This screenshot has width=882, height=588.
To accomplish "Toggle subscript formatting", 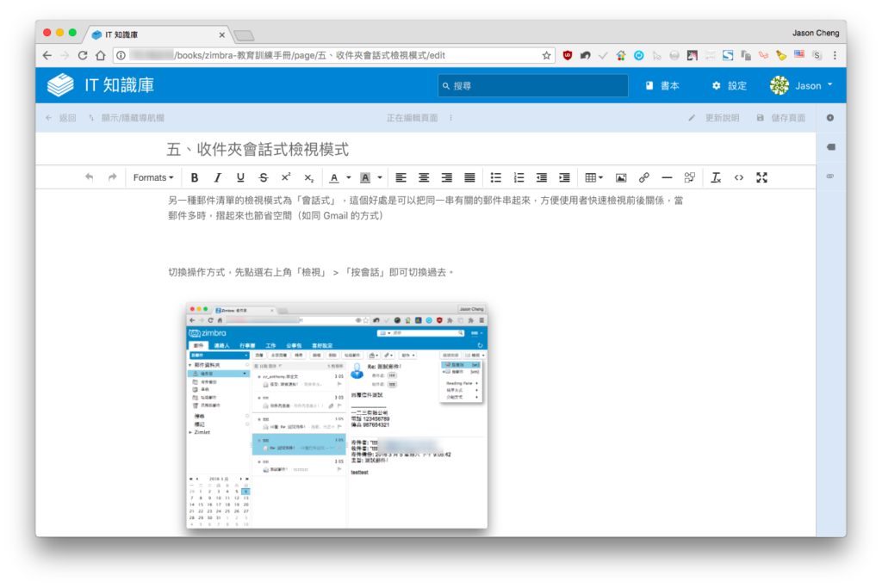I will pos(309,177).
